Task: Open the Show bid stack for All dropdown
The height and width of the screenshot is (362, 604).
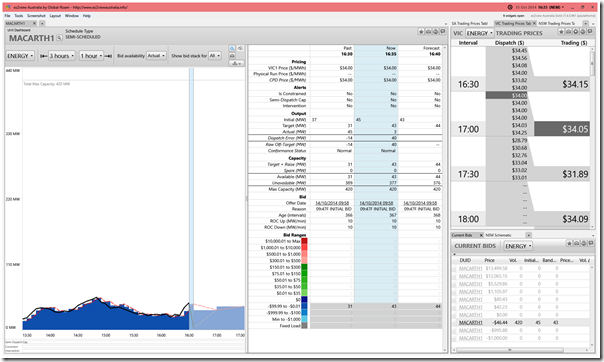Action: pyautogui.click(x=215, y=56)
